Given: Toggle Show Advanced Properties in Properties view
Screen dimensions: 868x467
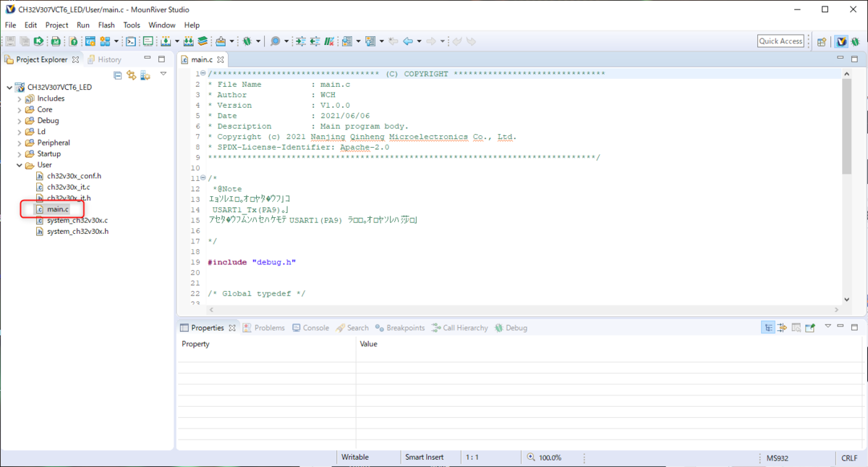Looking at the screenshot, I should coord(782,327).
